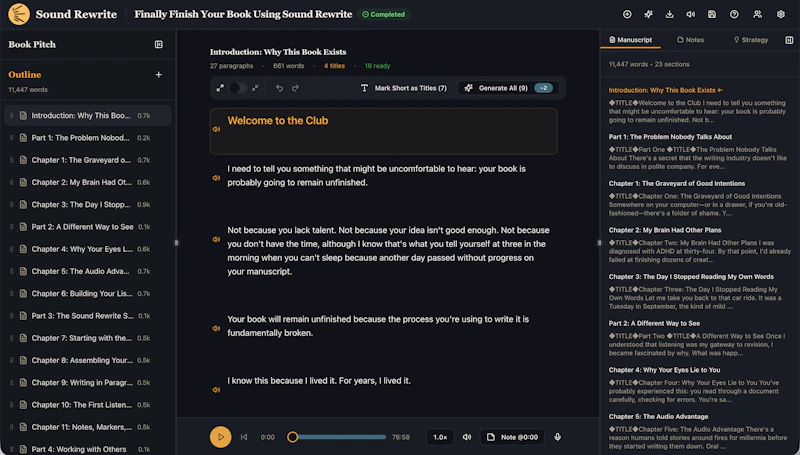Seek on the audio progress slider
This screenshot has height=455, width=800.
coord(337,437)
